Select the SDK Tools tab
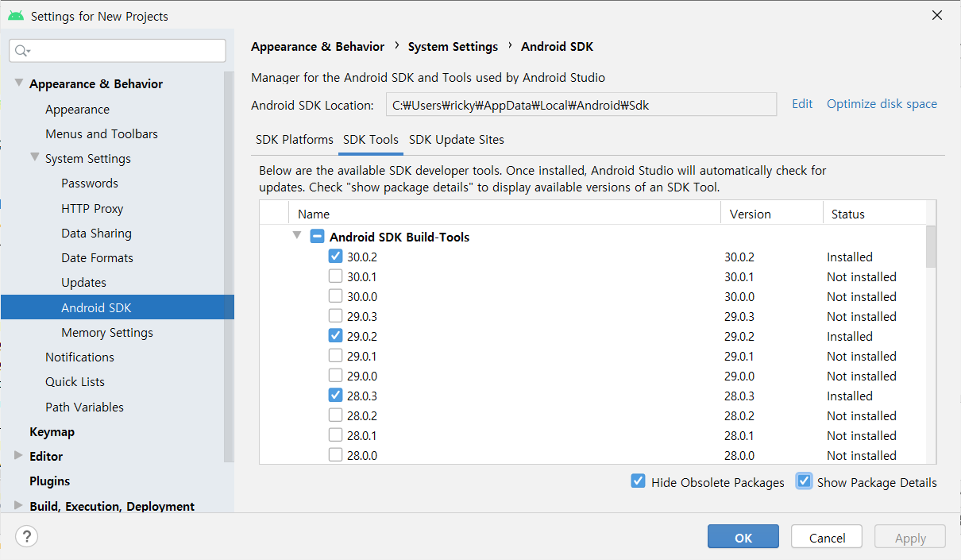Image resolution: width=961 pixels, height=560 pixels. pyautogui.click(x=371, y=140)
